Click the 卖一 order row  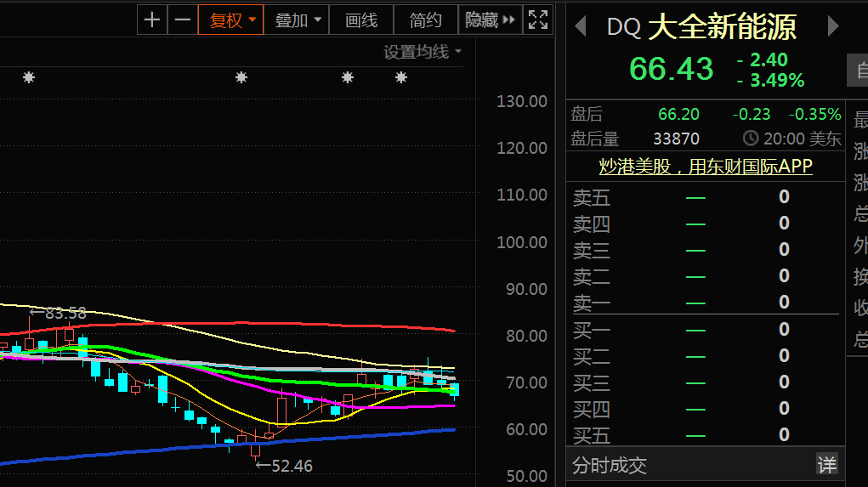coord(706,303)
